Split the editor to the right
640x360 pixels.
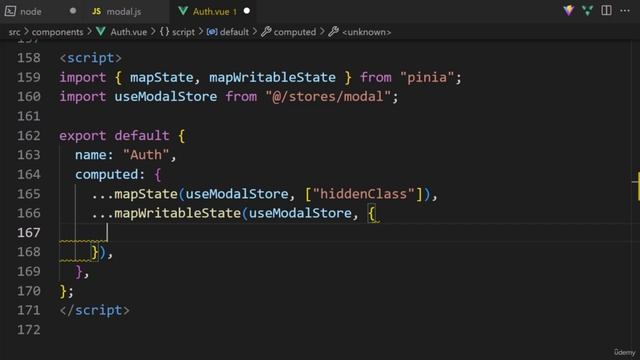607,11
